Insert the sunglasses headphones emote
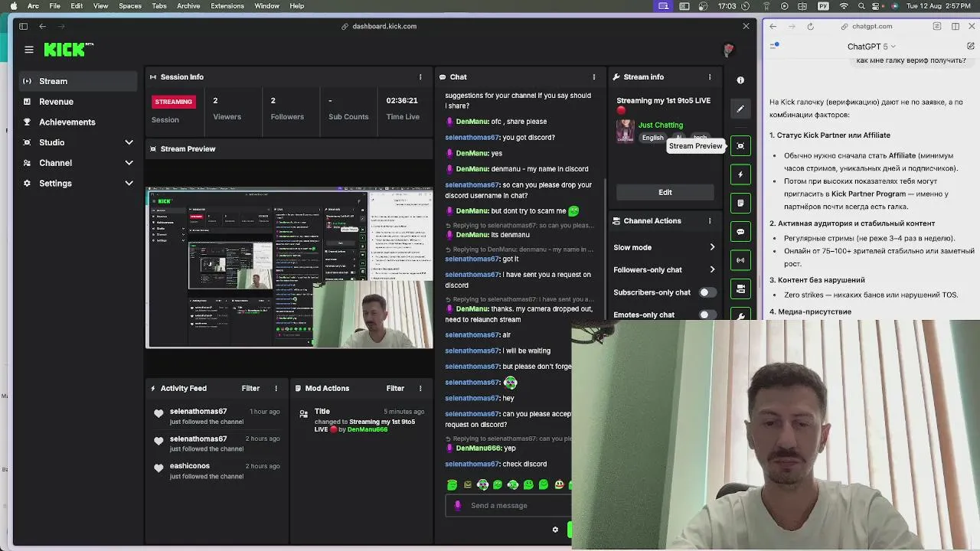 pos(482,484)
